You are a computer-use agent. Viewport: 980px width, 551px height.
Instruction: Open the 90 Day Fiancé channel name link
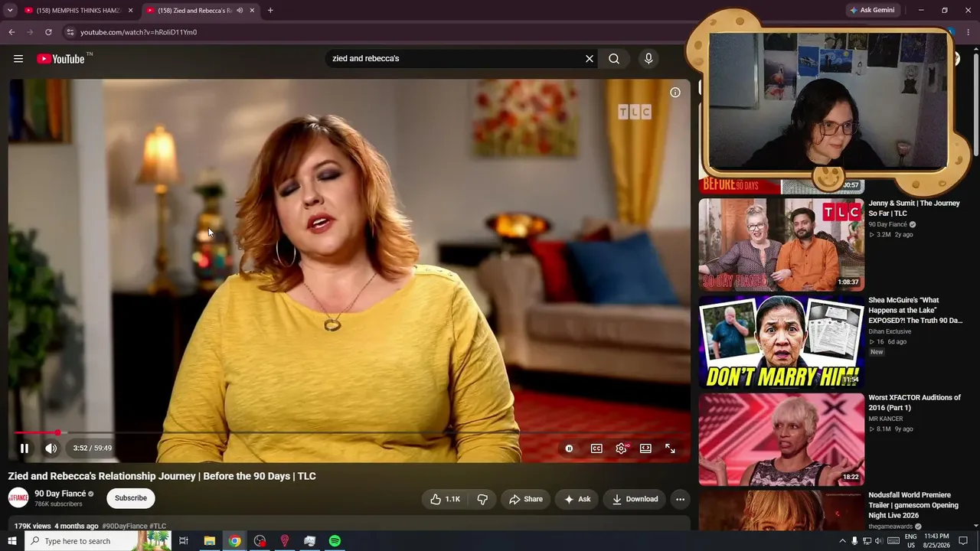[60, 494]
